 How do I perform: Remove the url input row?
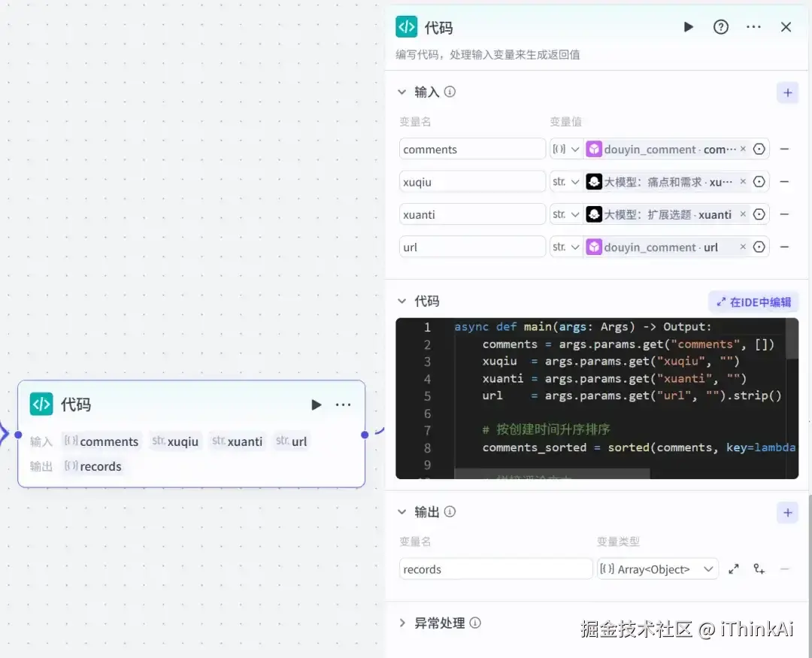click(x=784, y=247)
